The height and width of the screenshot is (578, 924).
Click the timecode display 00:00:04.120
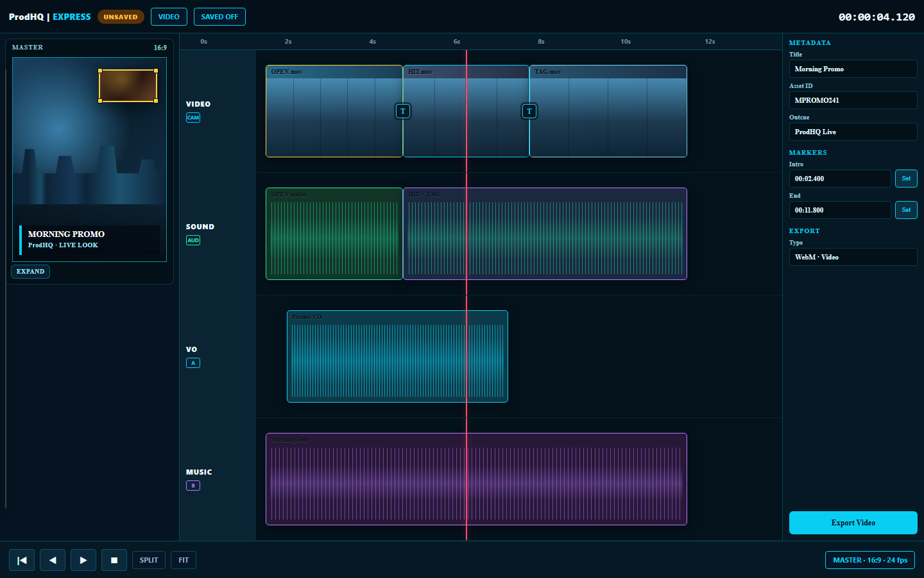(877, 17)
